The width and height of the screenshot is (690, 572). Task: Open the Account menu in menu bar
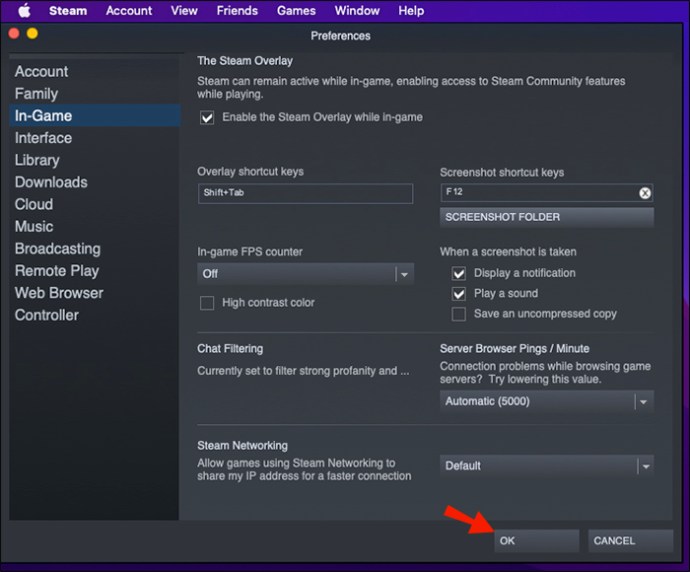129,10
